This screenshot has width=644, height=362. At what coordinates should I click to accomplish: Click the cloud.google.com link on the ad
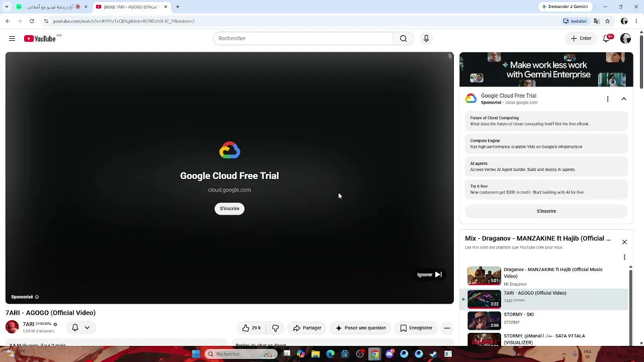[229, 190]
